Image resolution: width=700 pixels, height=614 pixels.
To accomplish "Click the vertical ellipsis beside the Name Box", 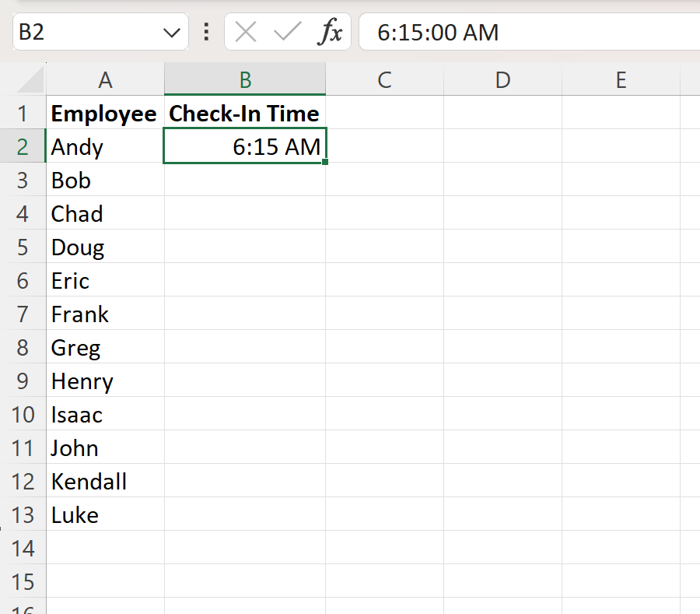I will [x=205, y=32].
